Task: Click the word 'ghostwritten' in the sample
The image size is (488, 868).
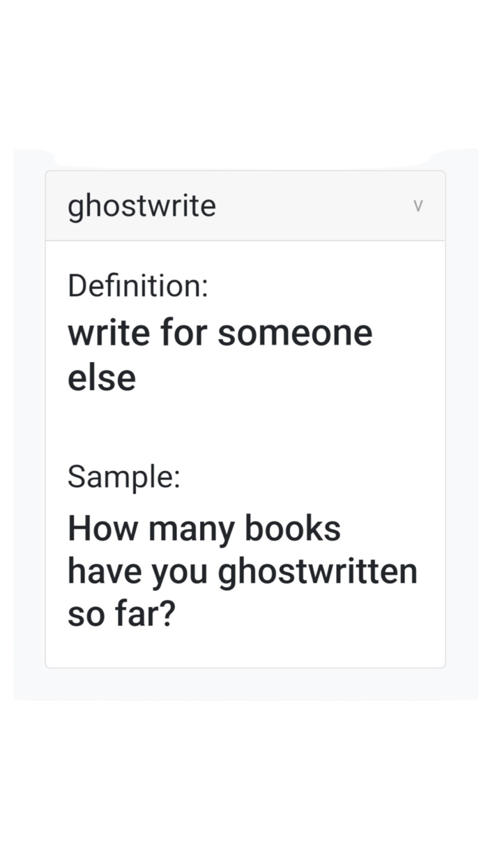Action: [318, 572]
